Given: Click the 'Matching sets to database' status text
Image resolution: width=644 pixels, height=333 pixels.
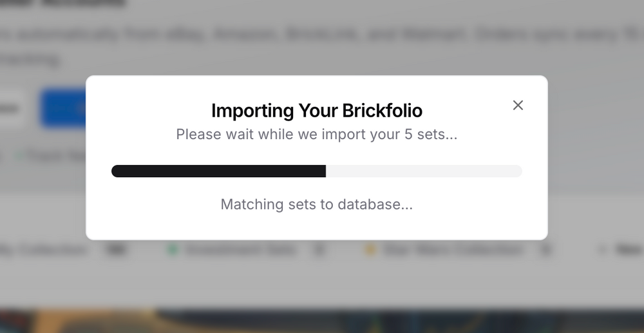Looking at the screenshot, I should 317,205.
